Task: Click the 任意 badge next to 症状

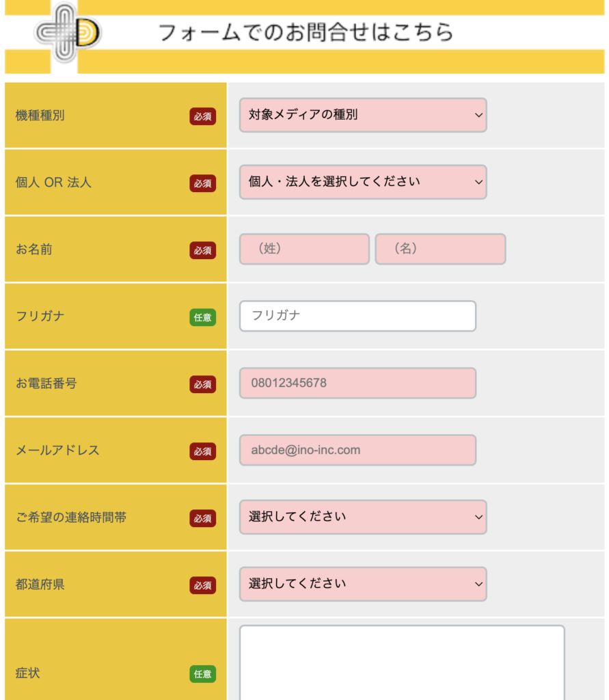Action: click(202, 673)
